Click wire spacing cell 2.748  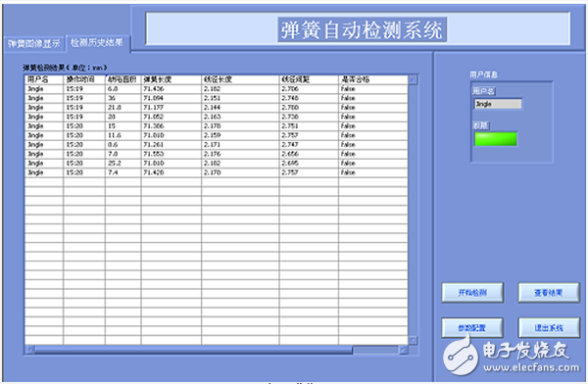(309, 98)
